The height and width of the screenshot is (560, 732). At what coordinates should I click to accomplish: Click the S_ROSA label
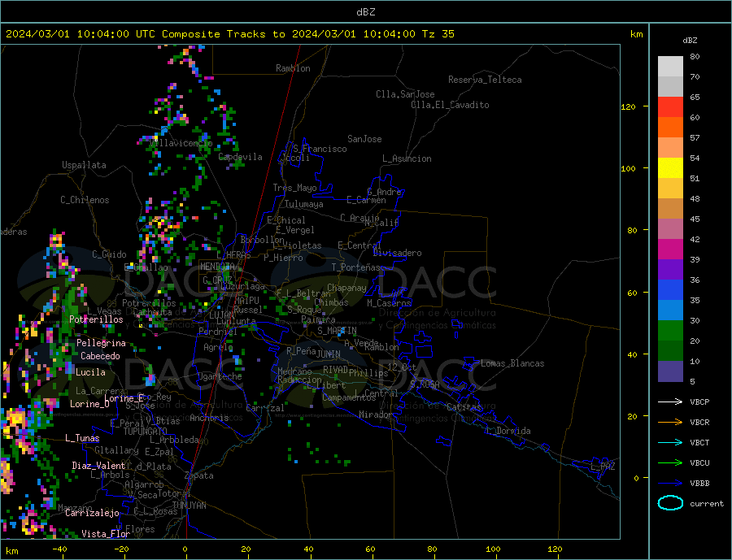(x=425, y=384)
